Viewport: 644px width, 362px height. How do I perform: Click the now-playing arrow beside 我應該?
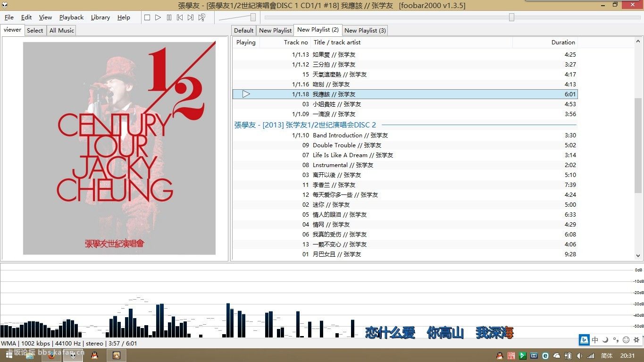pyautogui.click(x=246, y=94)
